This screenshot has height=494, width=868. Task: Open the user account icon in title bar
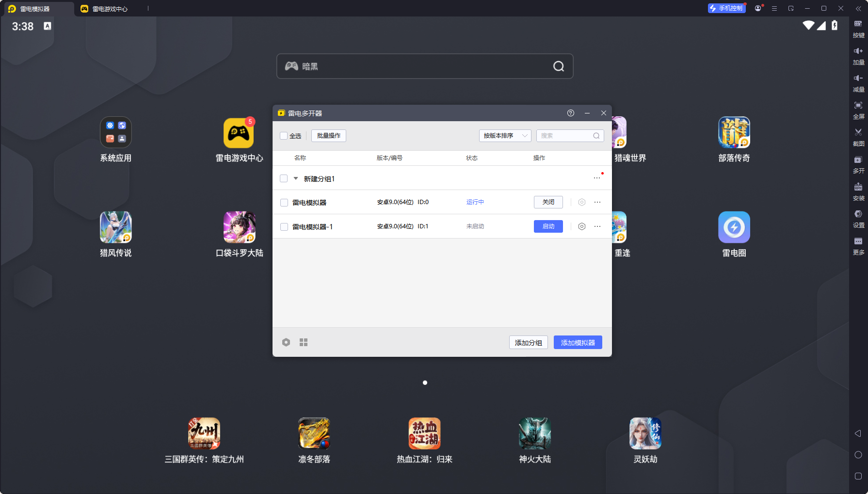(x=758, y=8)
